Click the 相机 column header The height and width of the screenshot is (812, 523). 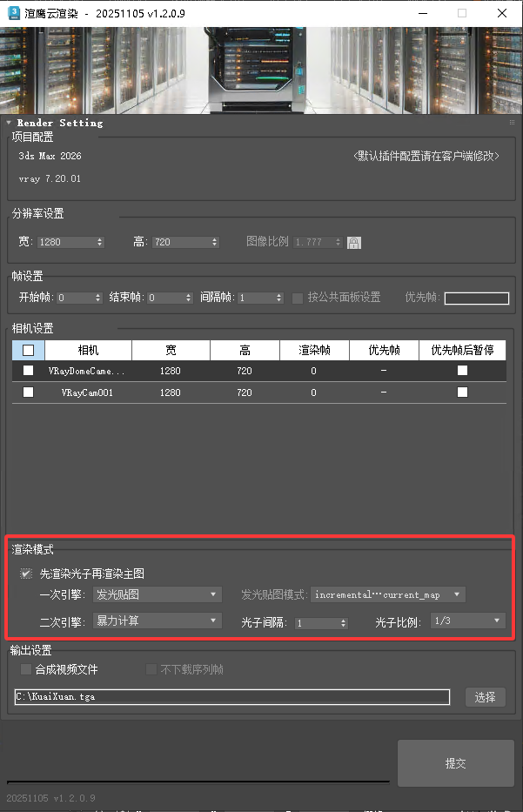click(x=88, y=350)
